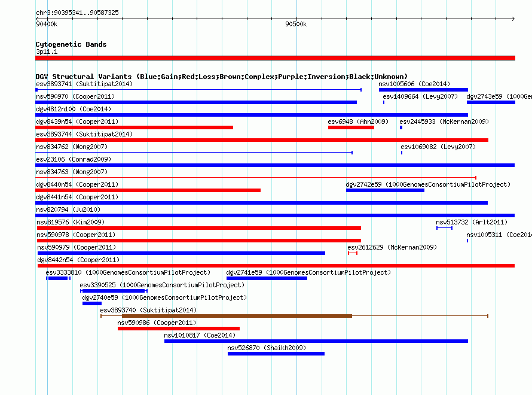
Task: Open dgv8441n54 (Cooper2011) label
Action: [x=77, y=197]
